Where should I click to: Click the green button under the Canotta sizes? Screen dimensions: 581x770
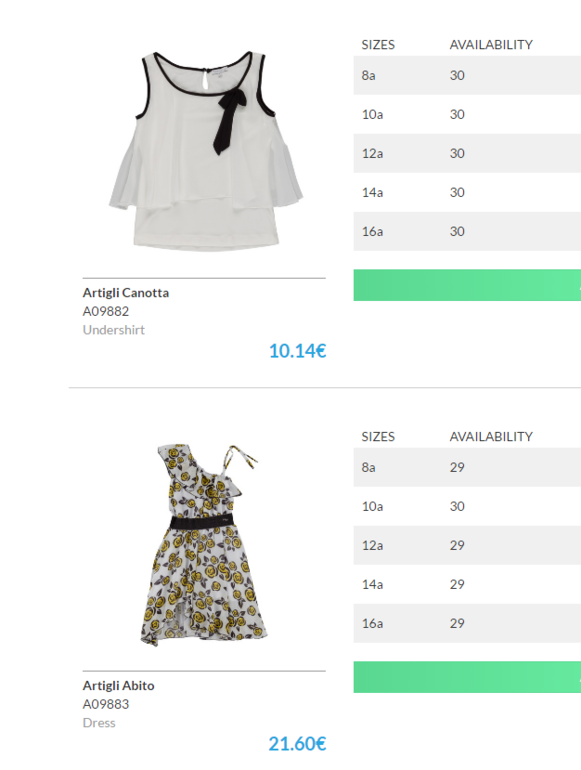[x=467, y=285]
